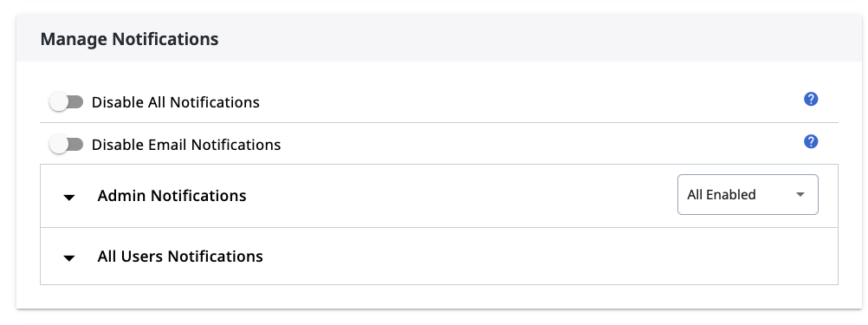Click the white knob of Disable Email Notifications switch
The width and height of the screenshot is (868, 325).
pos(58,145)
